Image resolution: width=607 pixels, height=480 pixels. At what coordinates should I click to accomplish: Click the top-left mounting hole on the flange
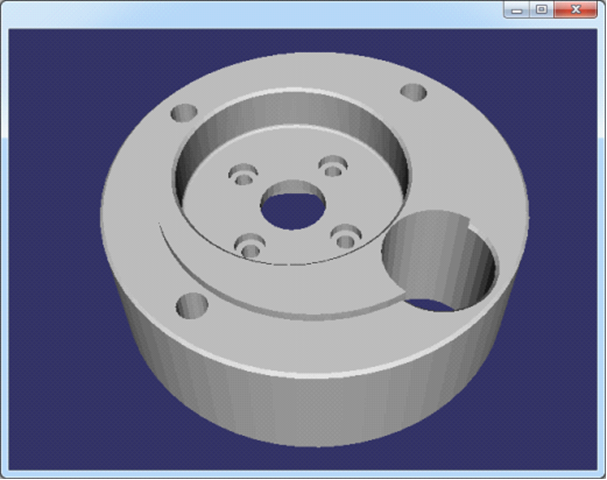[x=184, y=113]
